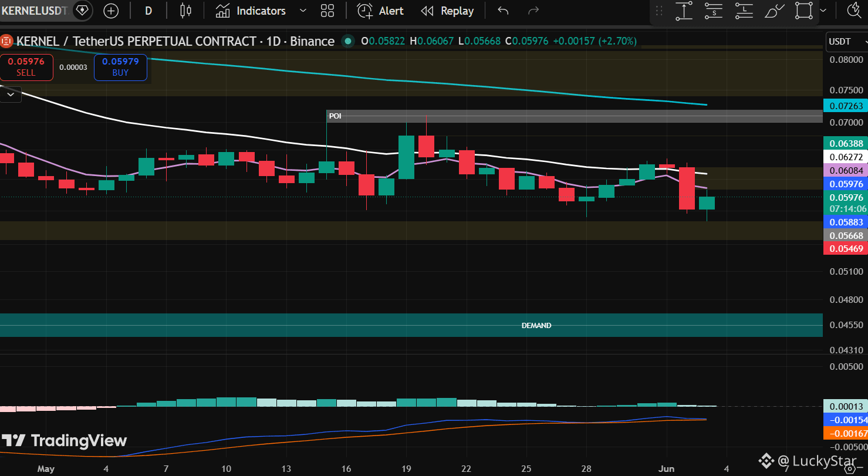This screenshot has width=868, height=476.
Task: Click the 0.06084 purple price label
Action: 846,170
